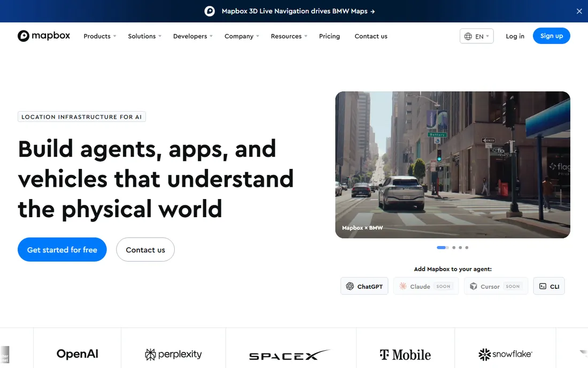Click the Mapbox × BMW video thumbnail
The image size is (588, 368).
453,165
